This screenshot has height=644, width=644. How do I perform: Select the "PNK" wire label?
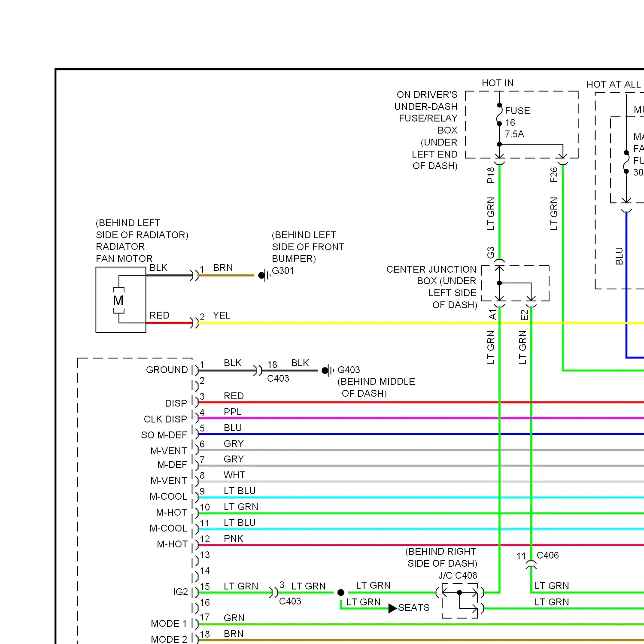pos(234,538)
